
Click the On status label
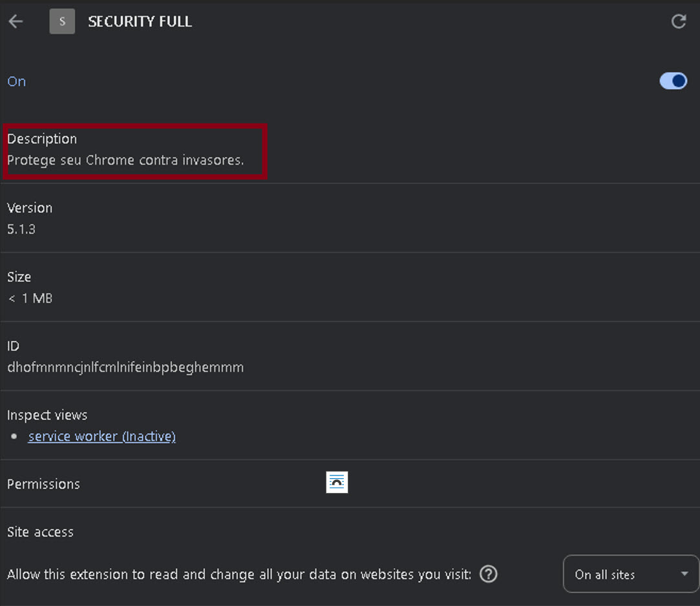16,81
